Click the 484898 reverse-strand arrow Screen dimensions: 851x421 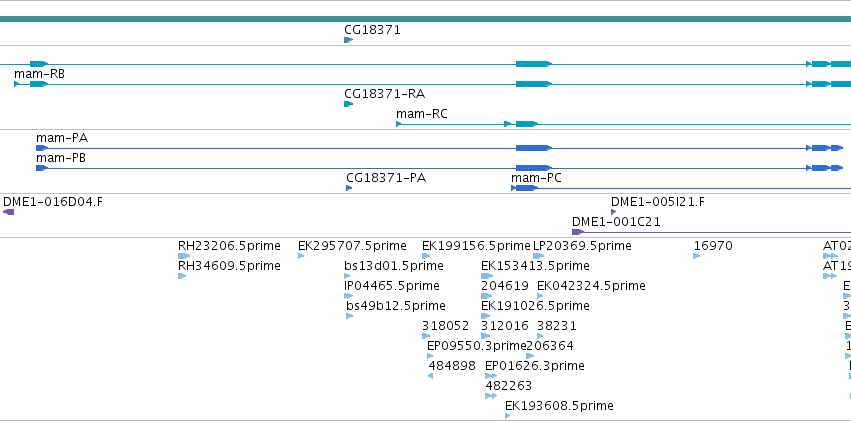pyautogui.click(x=430, y=375)
